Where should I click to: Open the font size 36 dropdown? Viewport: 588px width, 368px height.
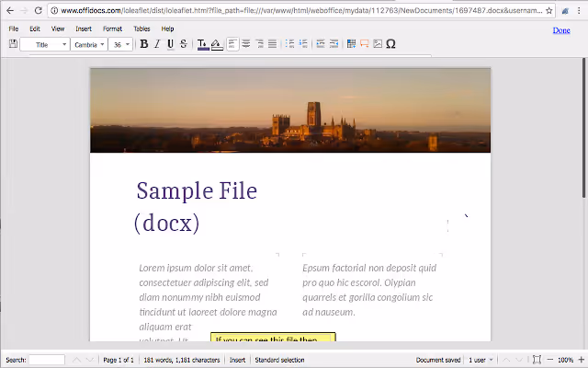[120, 44]
